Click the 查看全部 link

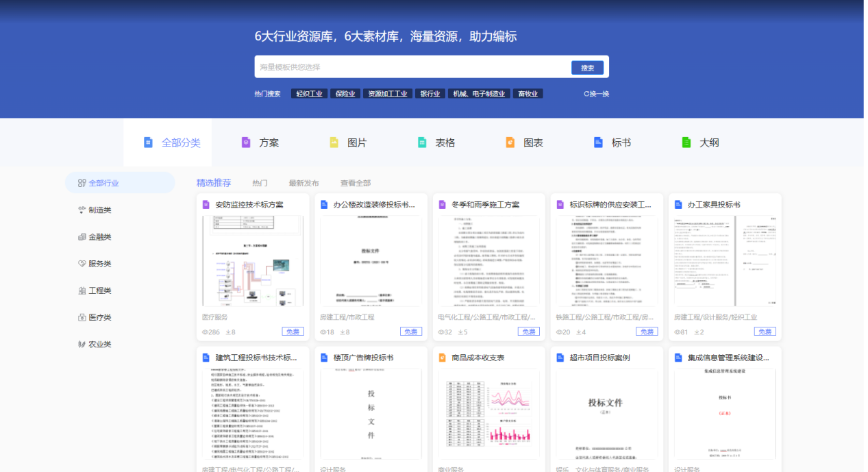356,183
